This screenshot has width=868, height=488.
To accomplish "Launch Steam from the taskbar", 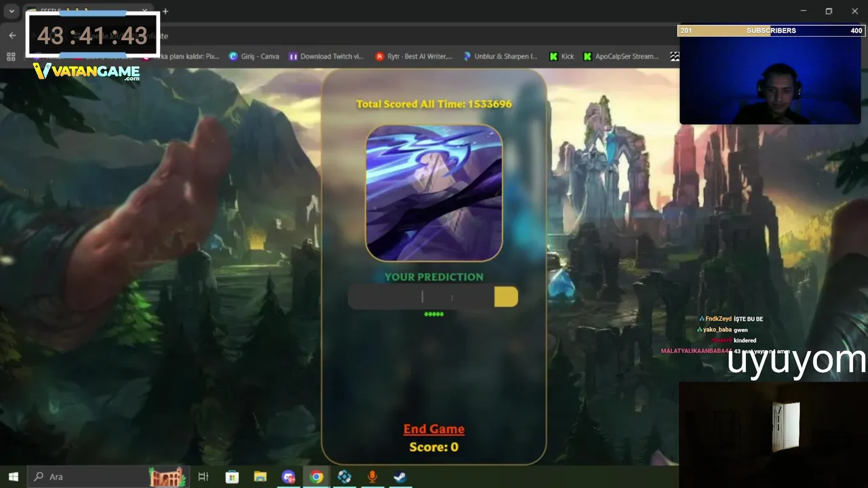I will 400,476.
